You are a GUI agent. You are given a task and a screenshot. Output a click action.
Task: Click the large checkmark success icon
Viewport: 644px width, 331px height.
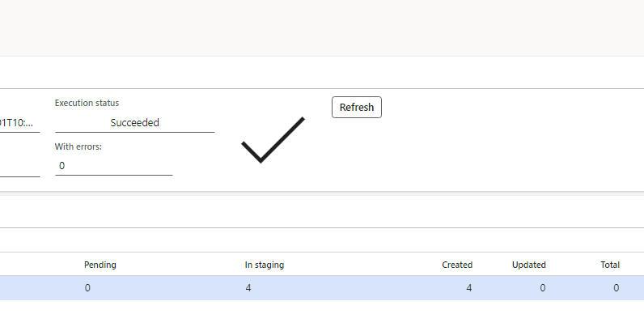(x=273, y=139)
